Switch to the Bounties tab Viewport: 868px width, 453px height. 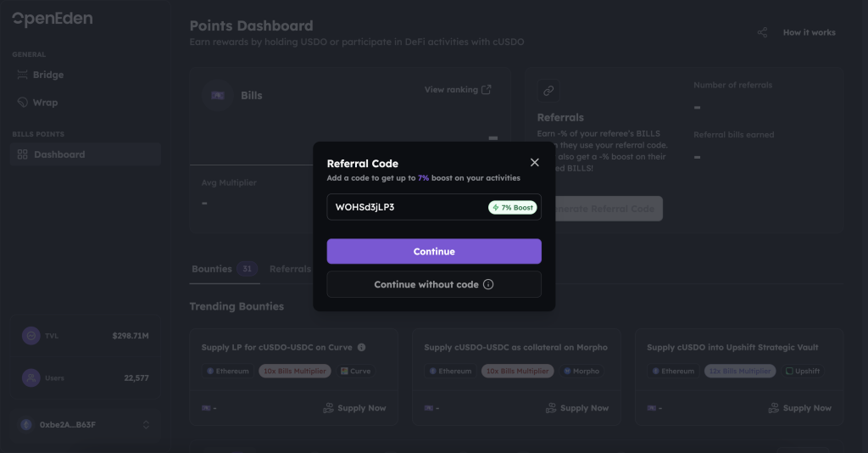point(212,269)
